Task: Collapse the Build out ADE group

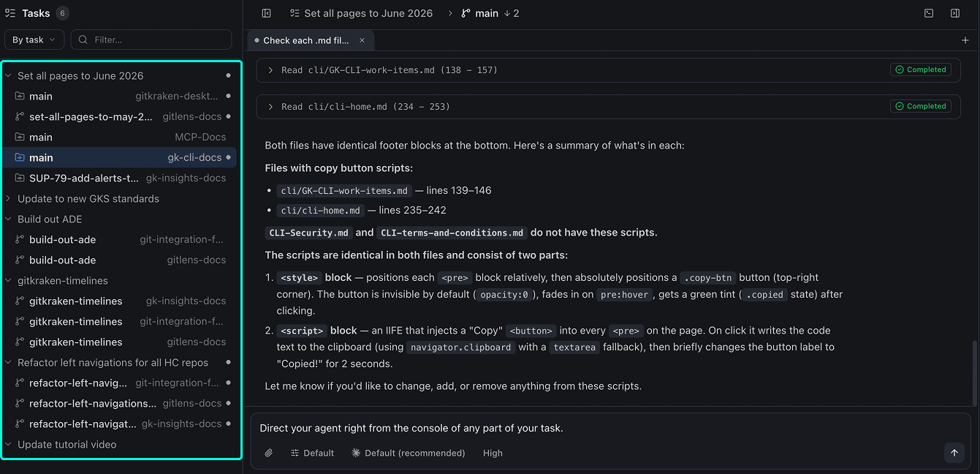Action: (9, 219)
